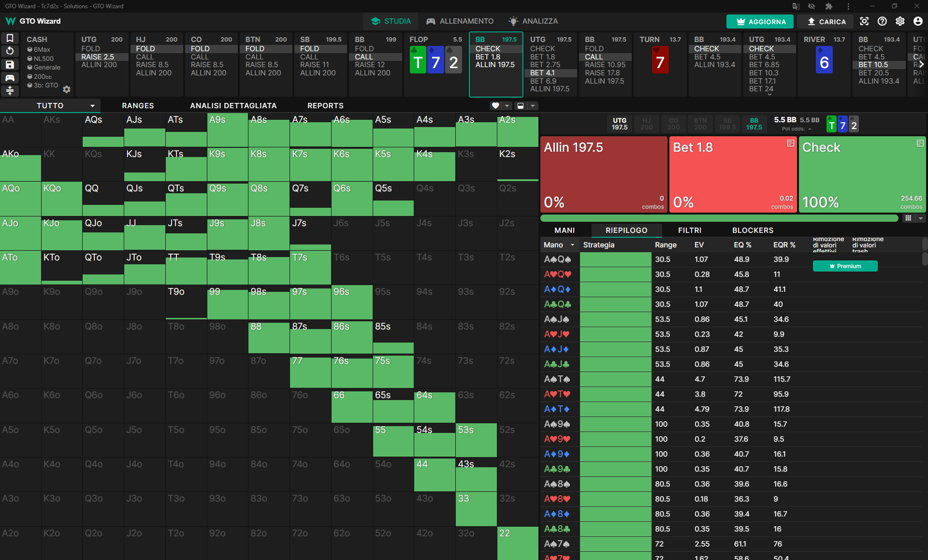
Task: Switch to the BLOCKERS tab
Action: click(753, 230)
